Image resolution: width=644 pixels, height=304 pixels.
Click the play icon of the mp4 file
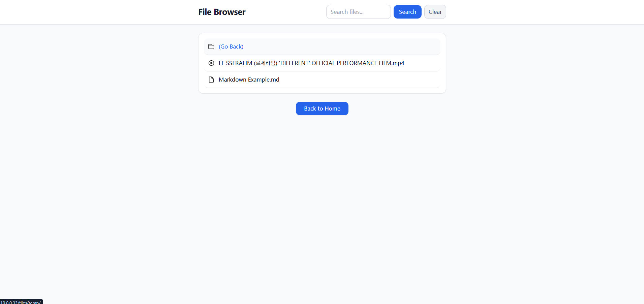211,63
